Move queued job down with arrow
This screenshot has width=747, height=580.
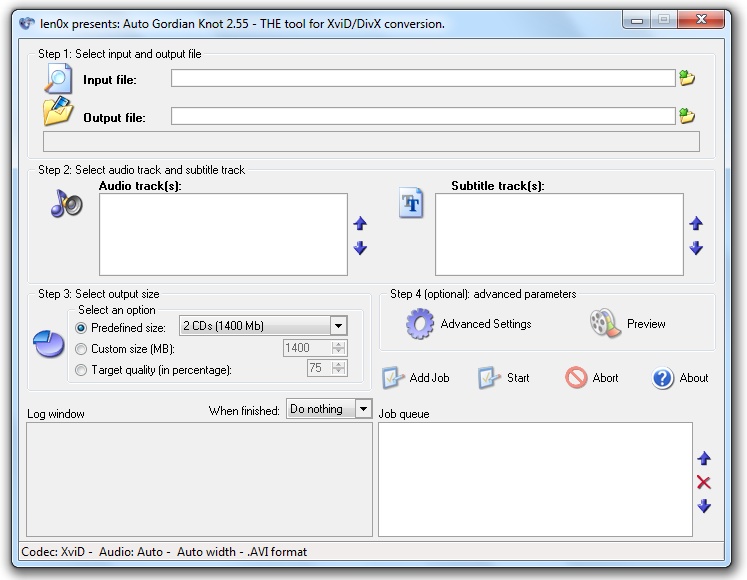[x=704, y=506]
